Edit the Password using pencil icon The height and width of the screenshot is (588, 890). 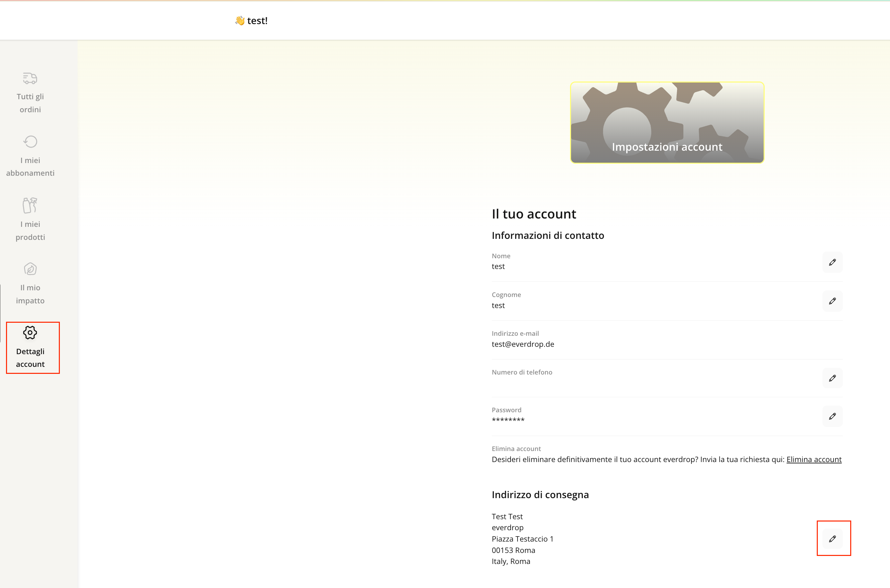click(832, 416)
